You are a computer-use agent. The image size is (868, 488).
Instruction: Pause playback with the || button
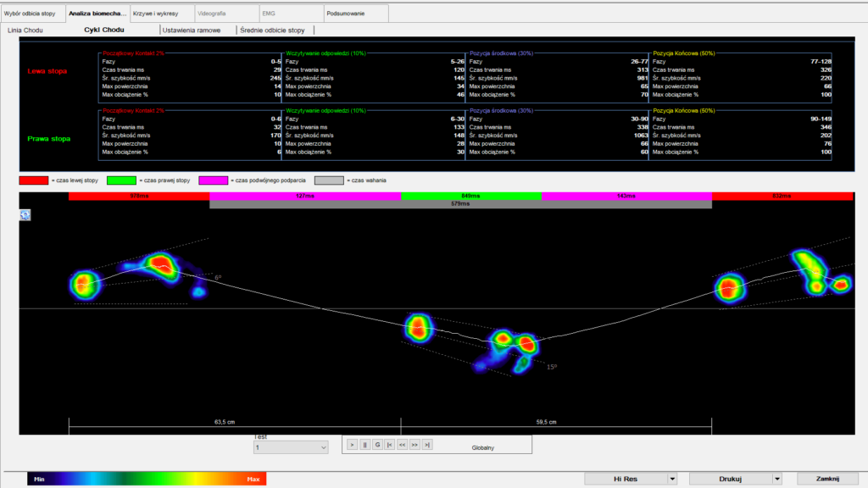(364, 444)
